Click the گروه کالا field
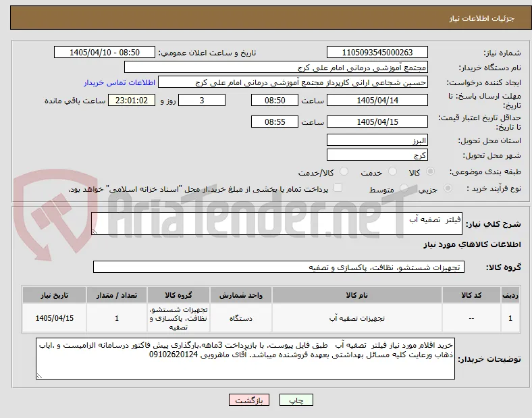The height and width of the screenshot is (418, 532). pos(279,267)
